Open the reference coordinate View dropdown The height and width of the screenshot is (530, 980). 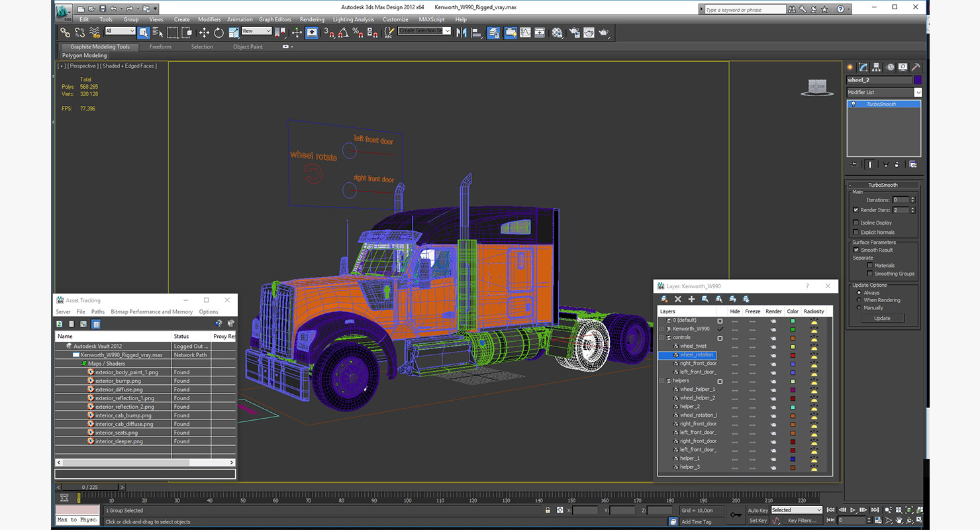[256, 31]
